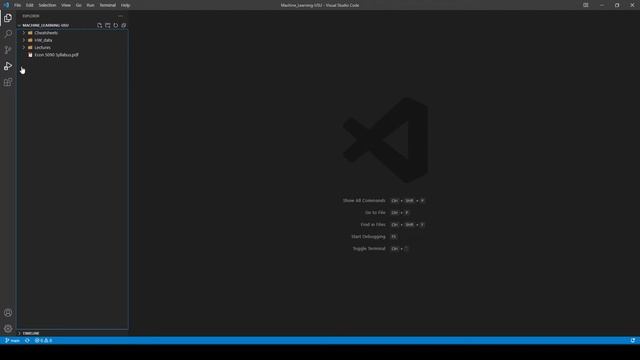Refresh the Explorer file tree

tap(116, 25)
